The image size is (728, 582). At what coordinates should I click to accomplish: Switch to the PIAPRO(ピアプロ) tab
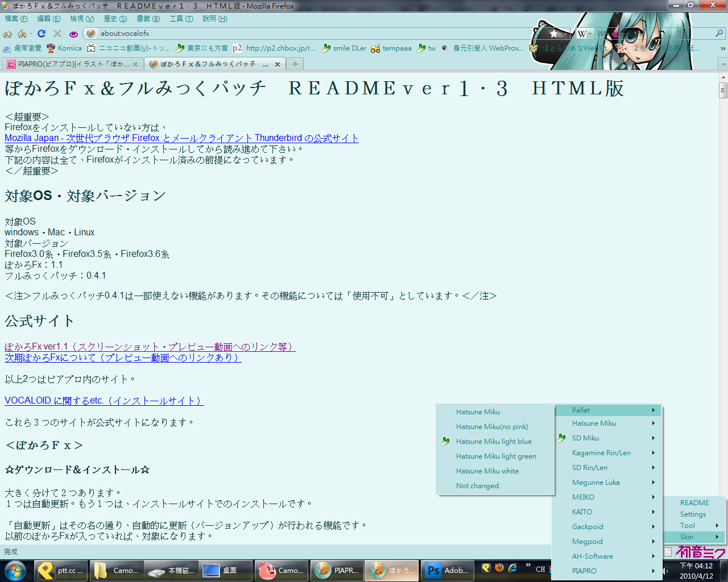pos(73,64)
